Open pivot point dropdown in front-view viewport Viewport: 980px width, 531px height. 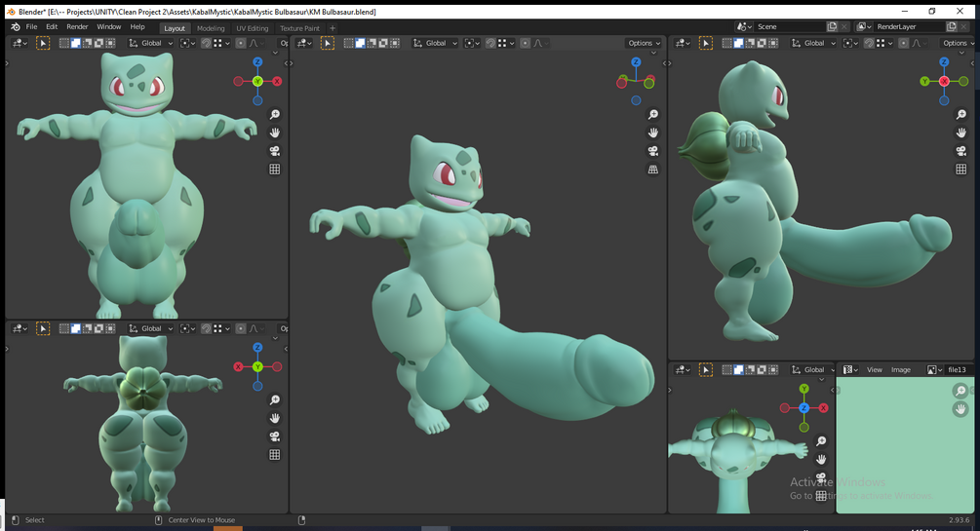coord(187,43)
